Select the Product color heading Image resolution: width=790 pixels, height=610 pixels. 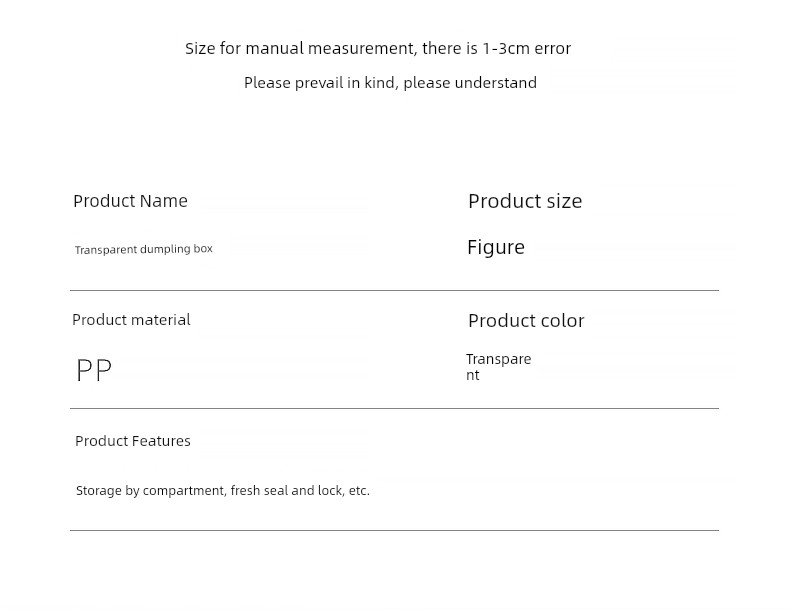(x=526, y=321)
